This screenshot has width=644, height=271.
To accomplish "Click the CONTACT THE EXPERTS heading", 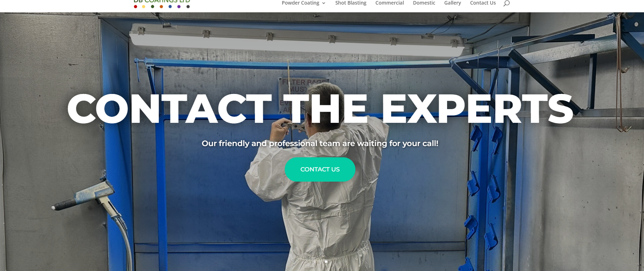I will coord(320,109).
